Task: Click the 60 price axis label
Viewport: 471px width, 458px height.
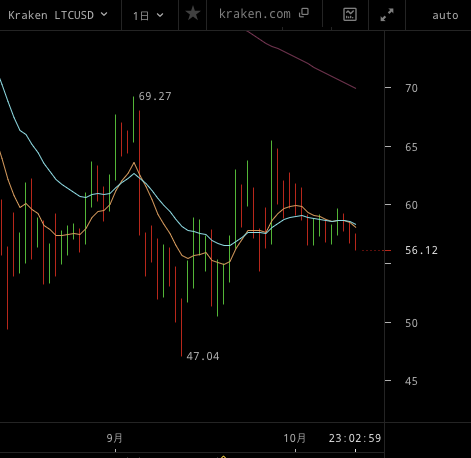Action: pyautogui.click(x=411, y=205)
